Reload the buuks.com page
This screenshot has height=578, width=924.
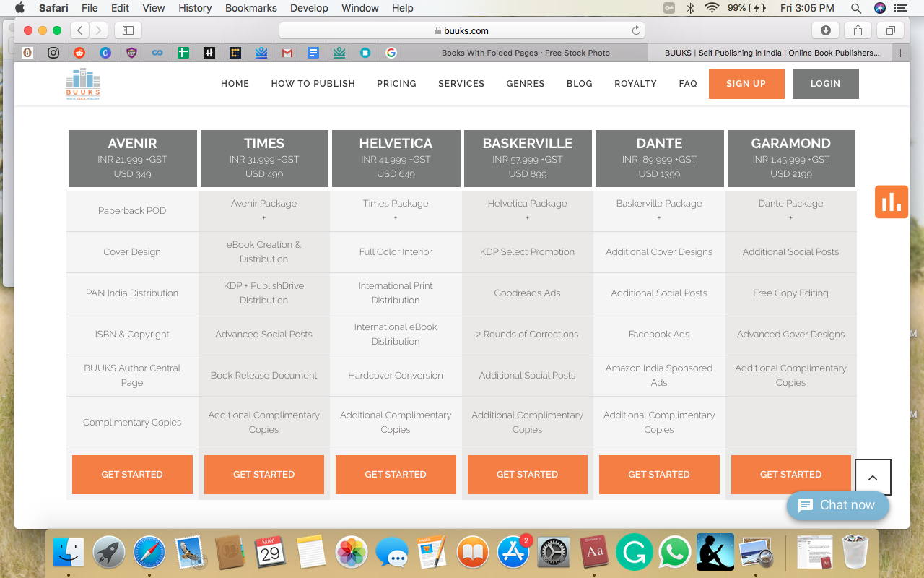pos(636,30)
